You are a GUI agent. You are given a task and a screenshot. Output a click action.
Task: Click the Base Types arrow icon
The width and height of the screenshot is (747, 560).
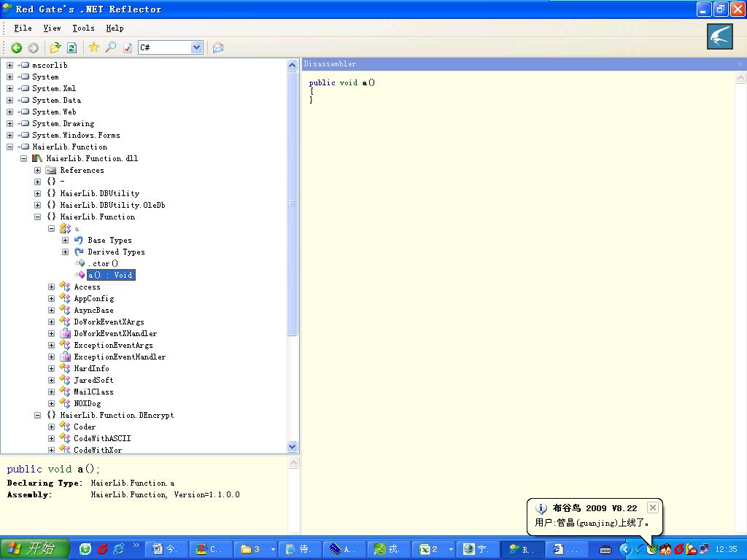pos(79,241)
